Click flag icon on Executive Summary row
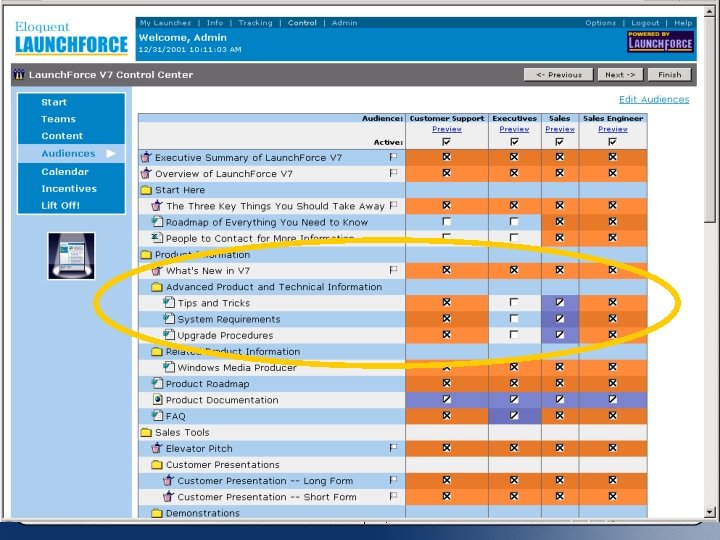 tap(393, 157)
